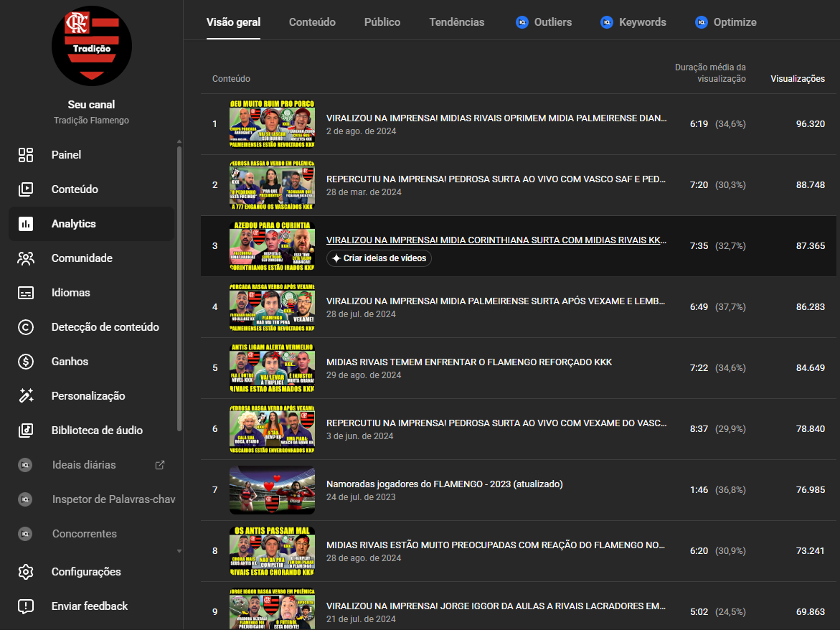Click the Concorrentes vidIQ icon
Screen dimensions: 840x630
tap(25, 534)
